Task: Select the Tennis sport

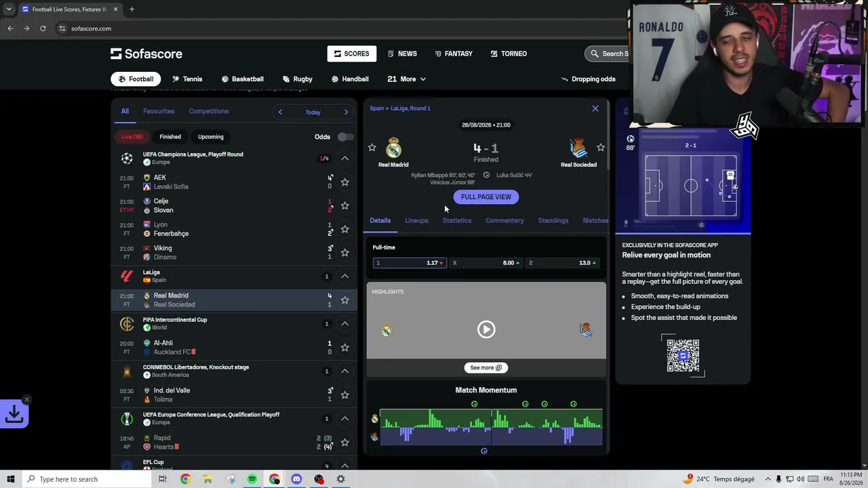Action: [187, 79]
